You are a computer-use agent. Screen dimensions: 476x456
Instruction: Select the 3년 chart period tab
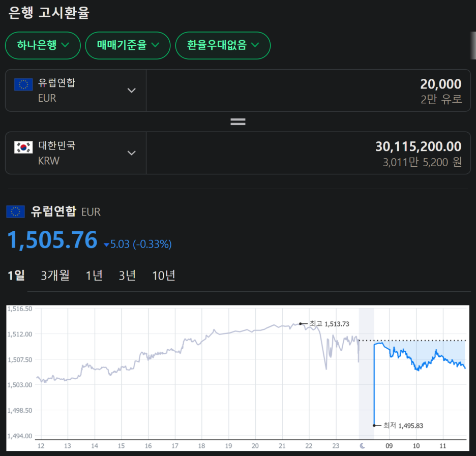click(x=127, y=276)
